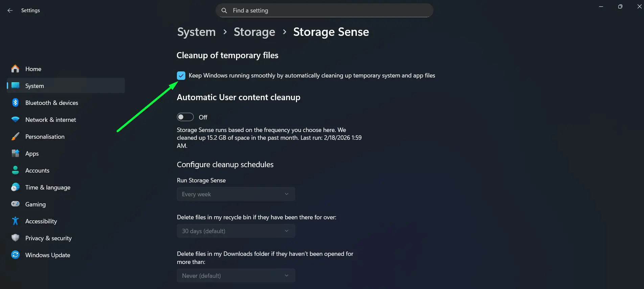Open the Run Storage Sense frequency dropdown

(236, 194)
